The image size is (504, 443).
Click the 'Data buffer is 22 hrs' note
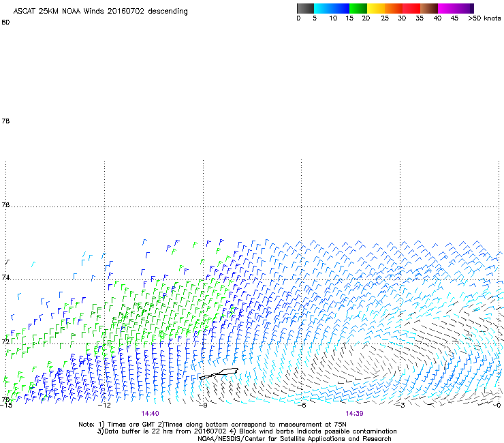tap(247, 431)
